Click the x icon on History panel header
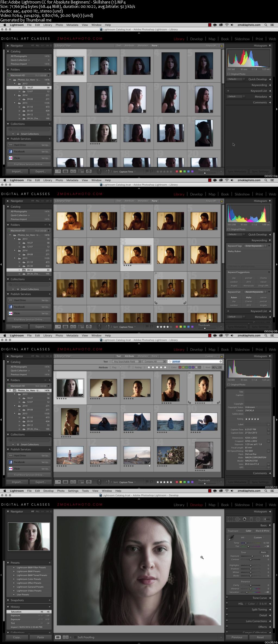278x644 pixels. 50,607
